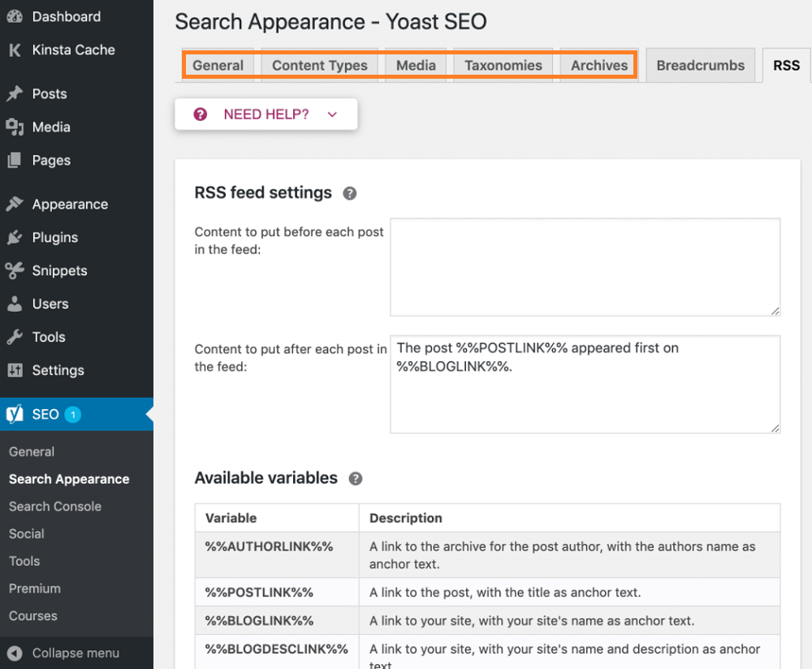The width and height of the screenshot is (812, 669).
Task: Click Collapse menu label
Action: click(x=76, y=654)
